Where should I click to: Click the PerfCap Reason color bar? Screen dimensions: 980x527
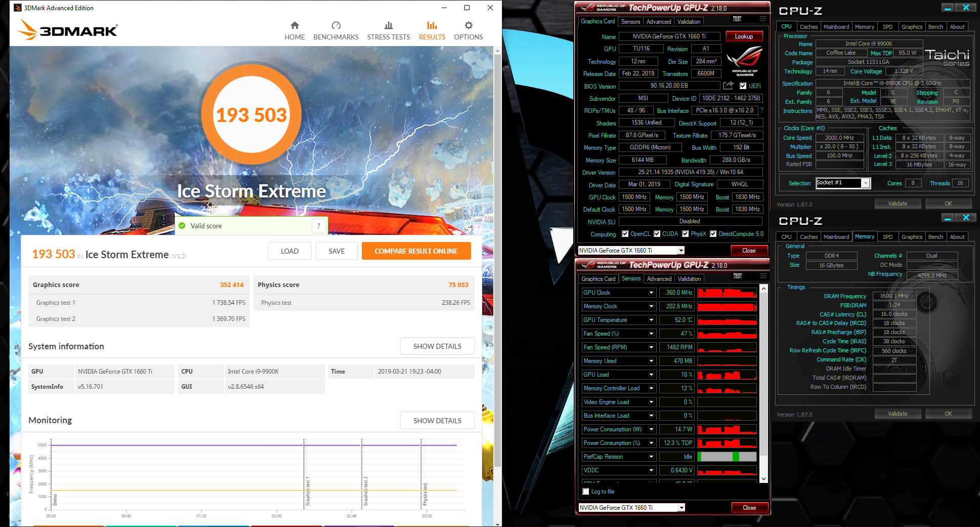pyautogui.click(x=727, y=457)
